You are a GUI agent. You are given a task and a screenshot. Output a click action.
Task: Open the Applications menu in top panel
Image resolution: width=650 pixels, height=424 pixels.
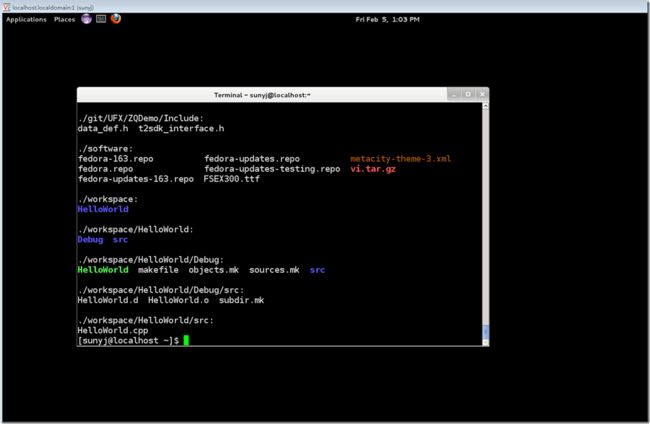(26, 19)
